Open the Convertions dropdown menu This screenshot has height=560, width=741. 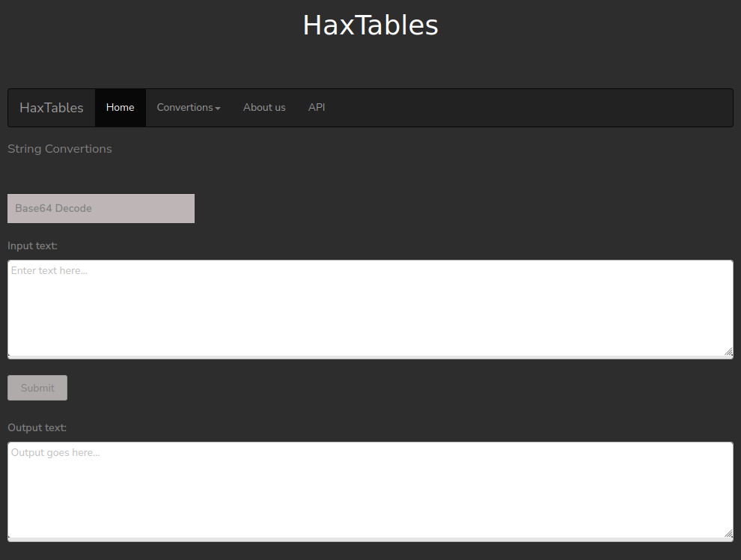(x=188, y=108)
